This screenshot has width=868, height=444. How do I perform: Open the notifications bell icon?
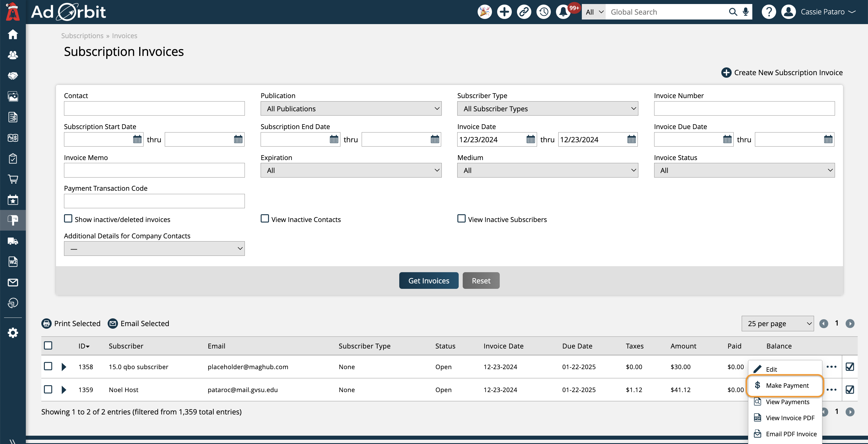click(x=563, y=12)
